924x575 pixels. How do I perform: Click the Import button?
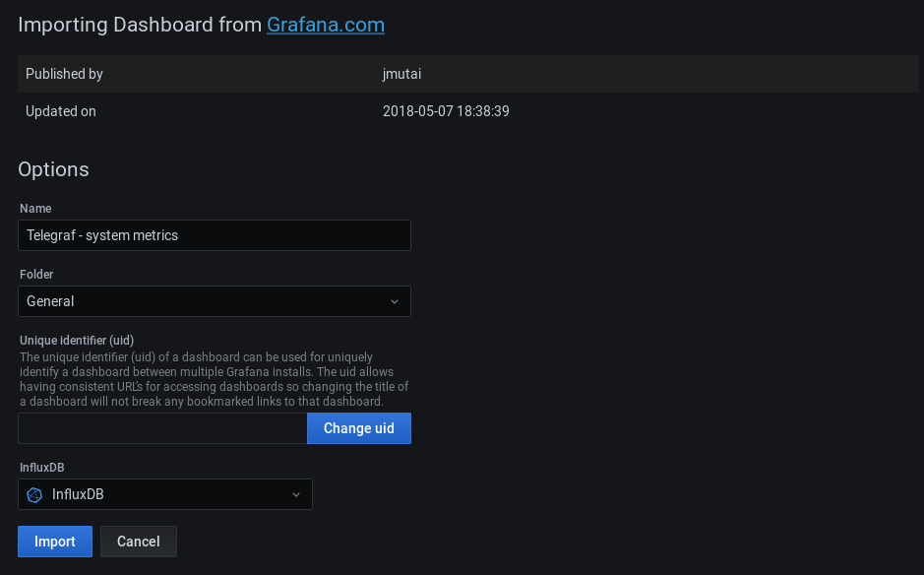click(55, 542)
